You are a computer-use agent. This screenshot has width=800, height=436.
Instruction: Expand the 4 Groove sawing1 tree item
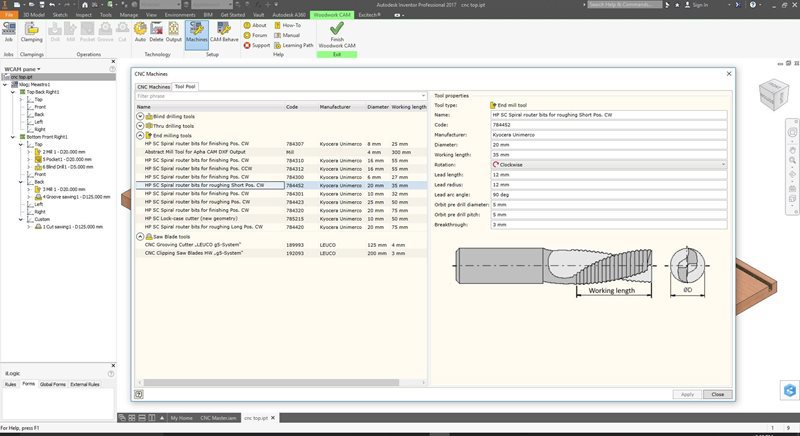coord(29,197)
